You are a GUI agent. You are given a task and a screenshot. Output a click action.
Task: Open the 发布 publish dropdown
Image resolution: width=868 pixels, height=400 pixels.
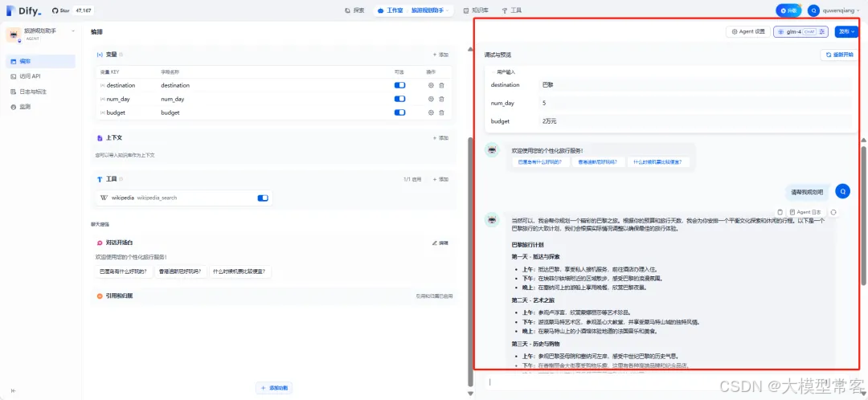tap(846, 31)
